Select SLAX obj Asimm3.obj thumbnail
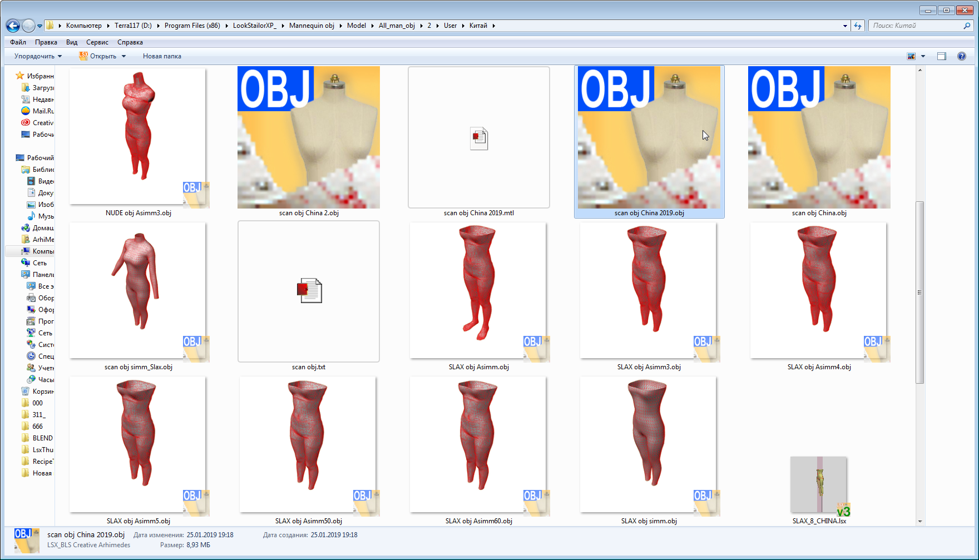The width and height of the screenshot is (979, 560). point(649,291)
